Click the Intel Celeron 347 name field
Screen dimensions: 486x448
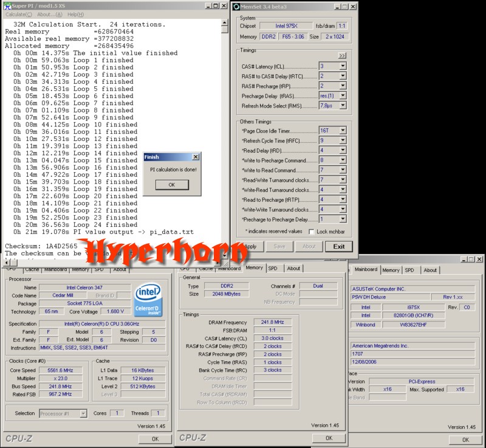84,288
